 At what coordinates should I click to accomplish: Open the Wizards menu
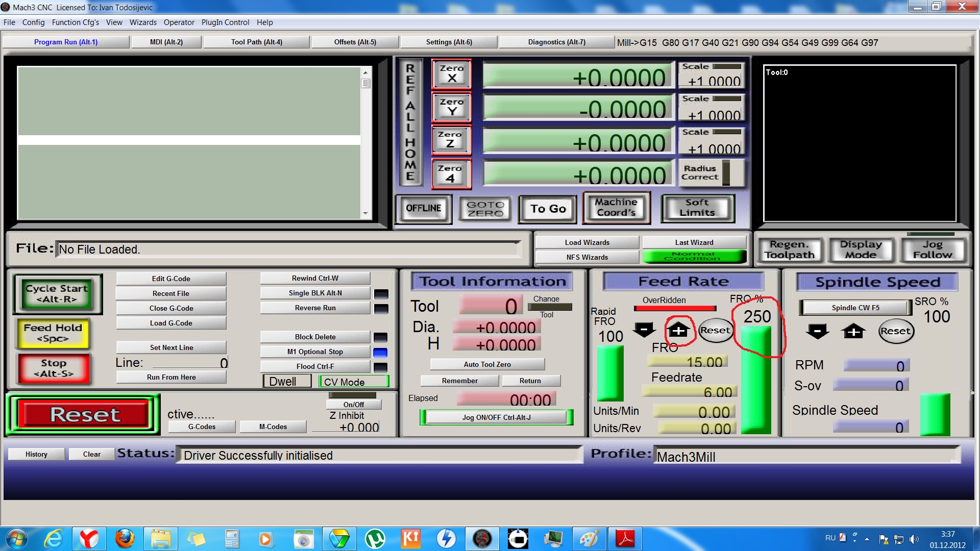[x=143, y=22]
